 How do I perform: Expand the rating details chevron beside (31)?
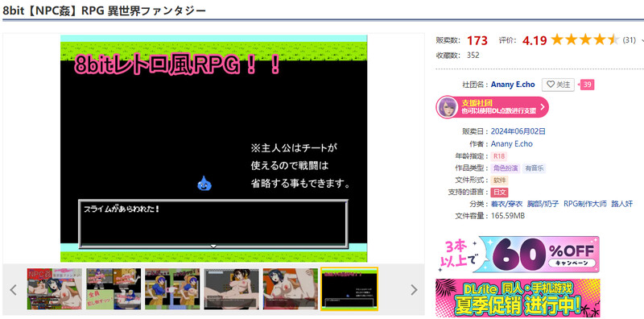point(642,40)
